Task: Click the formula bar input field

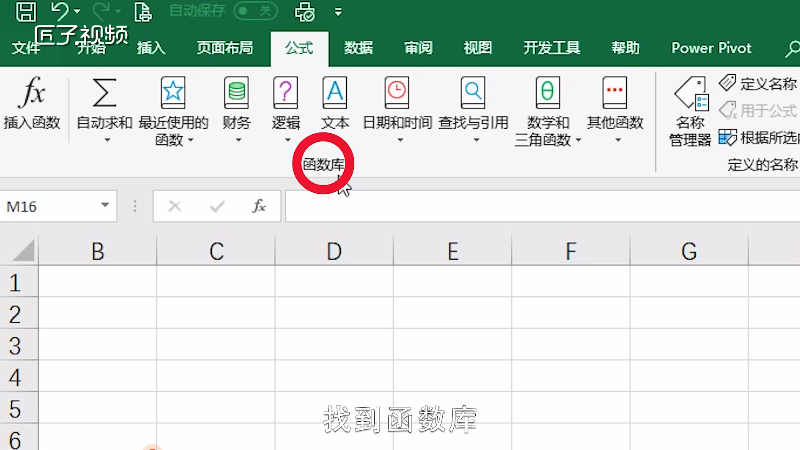Action: [540, 206]
